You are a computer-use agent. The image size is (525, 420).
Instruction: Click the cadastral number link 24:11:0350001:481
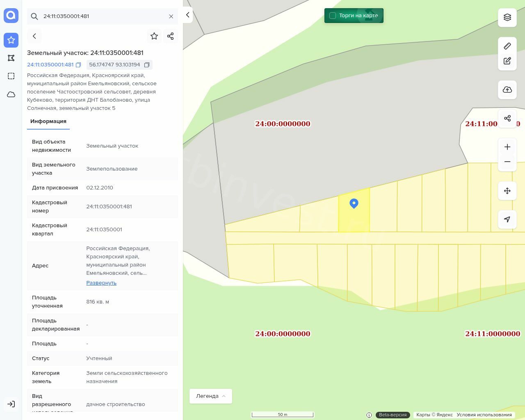(50, 65)
